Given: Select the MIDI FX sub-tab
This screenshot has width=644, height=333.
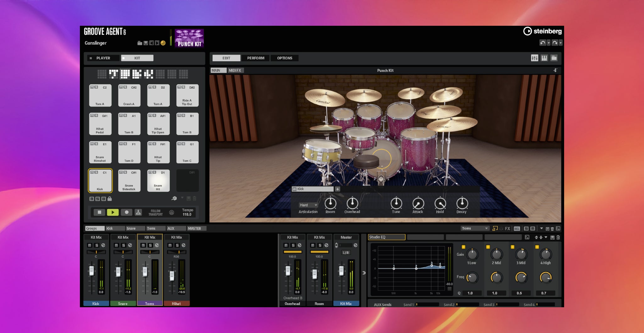Looking at the screenshot, I should tap(235, 70).
